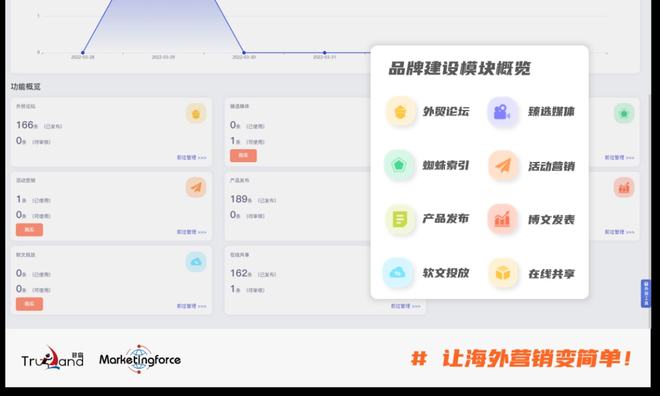The image size is (660, 396).
Task: Open the 产品发布 document icon in the popup
Action: [x=400, y=219]
